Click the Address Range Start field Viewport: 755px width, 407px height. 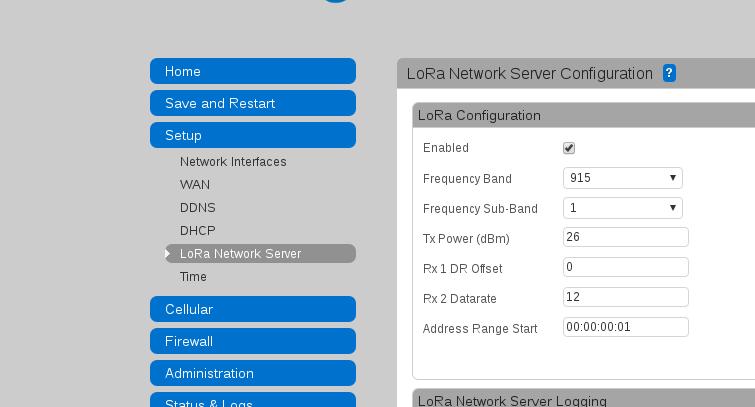click(x=625, y=327)
